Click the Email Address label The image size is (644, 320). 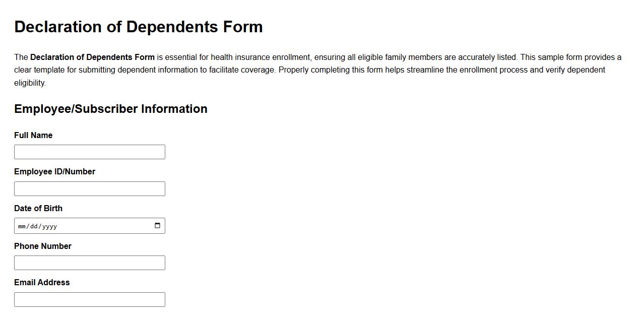(42, 282)
